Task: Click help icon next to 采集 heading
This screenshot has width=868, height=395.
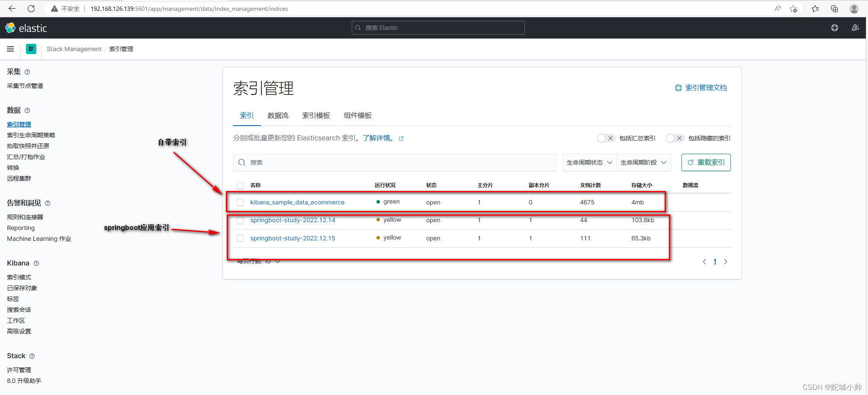Action: click(x=27, y=72)
